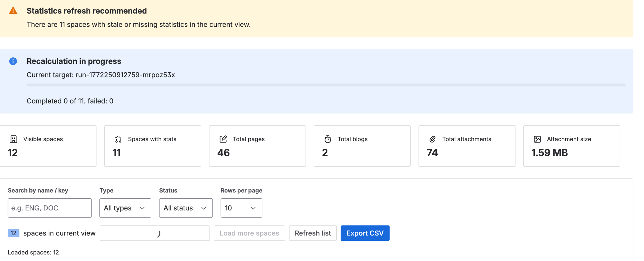Open the Rows per page dropdown

point(241,208)
